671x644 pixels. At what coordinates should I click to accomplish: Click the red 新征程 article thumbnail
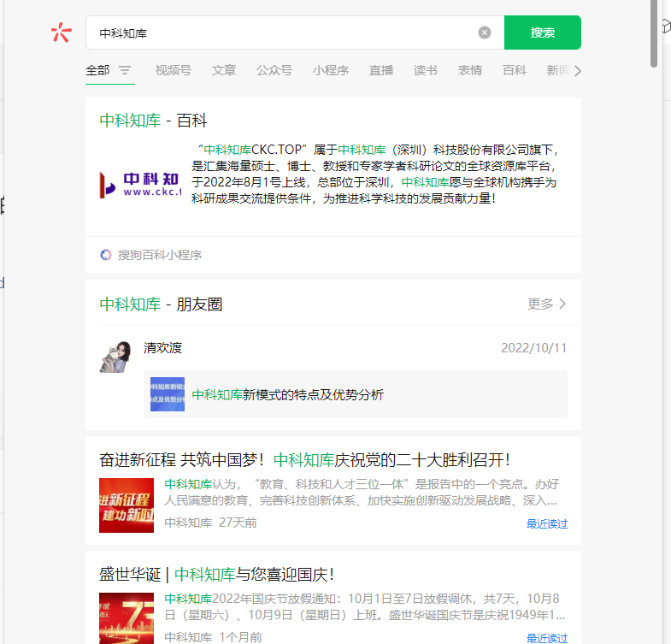(127, 505)
